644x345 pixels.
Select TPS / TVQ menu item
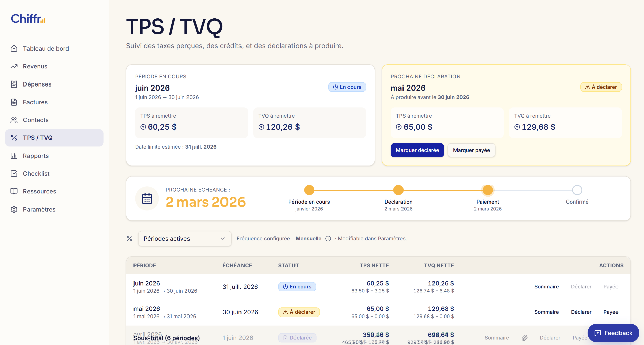(54, 138)
